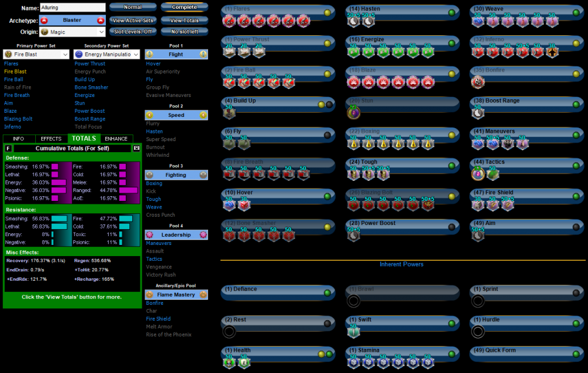
Task: Click the Ranged defense magenta bar
Action: click(x=128, y=190)
